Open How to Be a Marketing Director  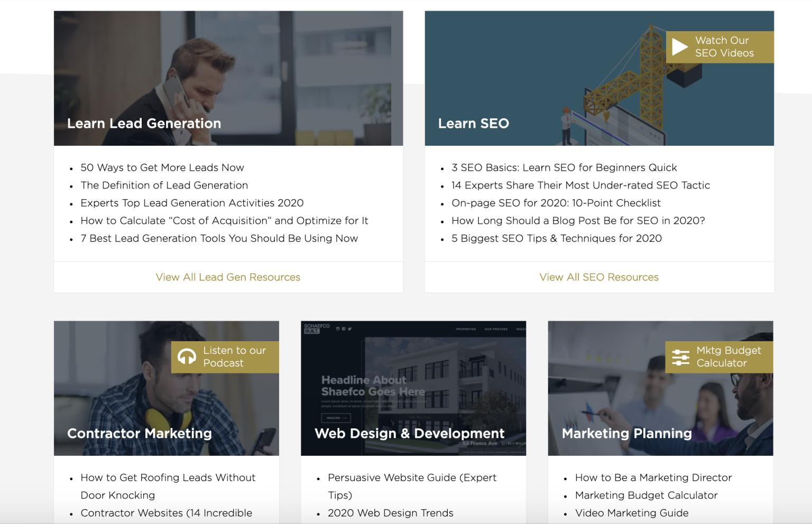(x=653, y=478)
